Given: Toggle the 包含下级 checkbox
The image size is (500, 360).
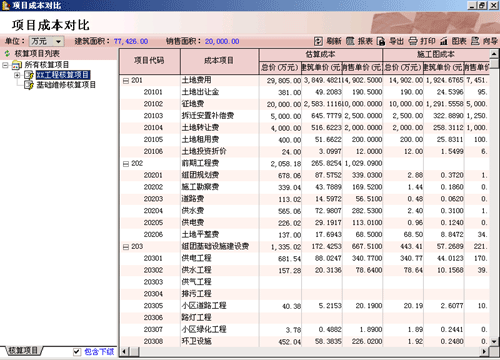Looking at the screenshot, I should (x=77, y=352).
